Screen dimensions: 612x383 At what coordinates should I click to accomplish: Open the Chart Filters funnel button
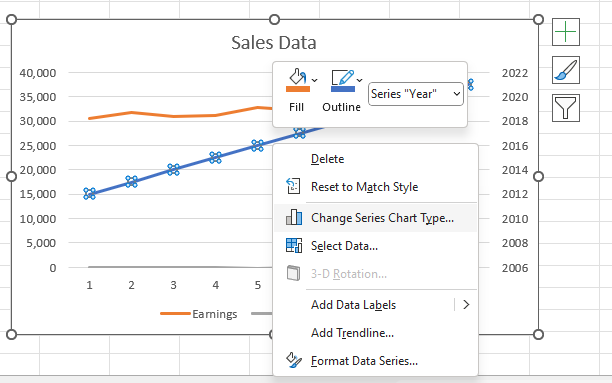(566, 108)
